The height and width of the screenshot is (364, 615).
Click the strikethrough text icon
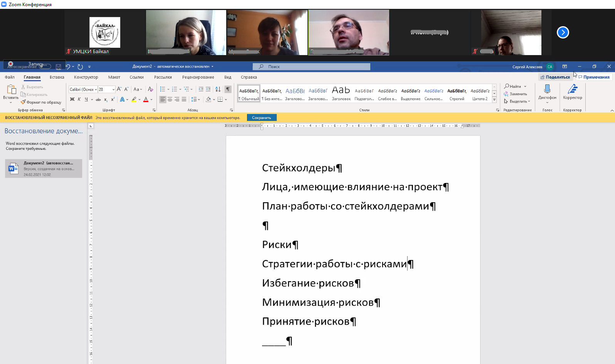(98, 99)
